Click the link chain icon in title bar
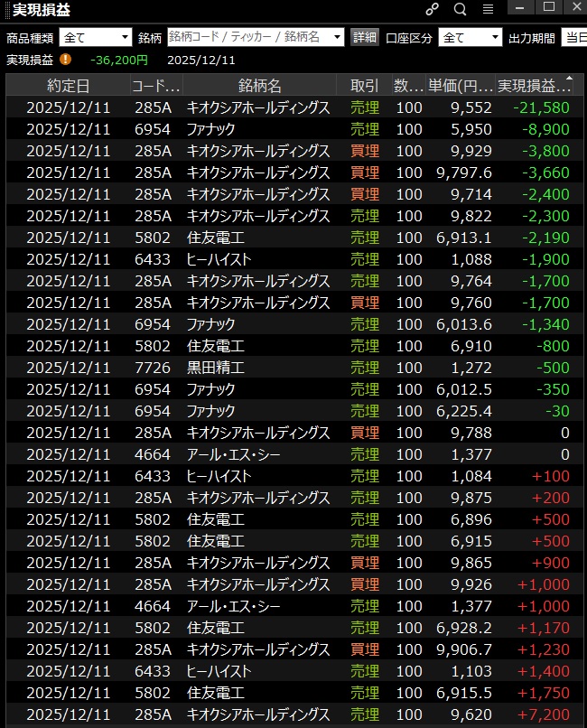This screenshot has width=587, height=728. (432, 9)
